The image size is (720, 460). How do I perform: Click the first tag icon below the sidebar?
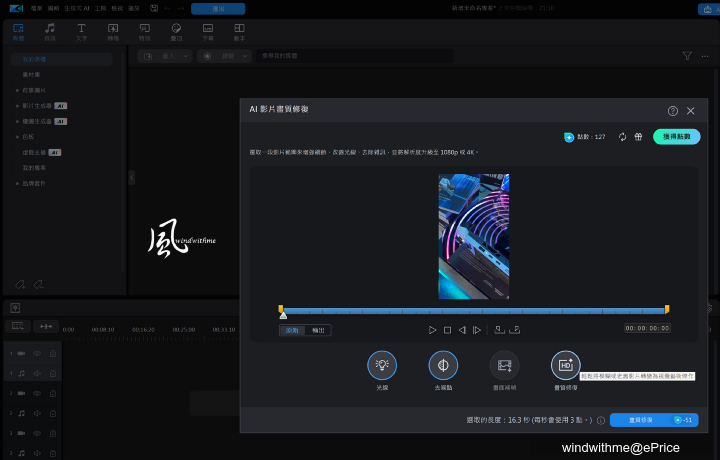(20, 285)
